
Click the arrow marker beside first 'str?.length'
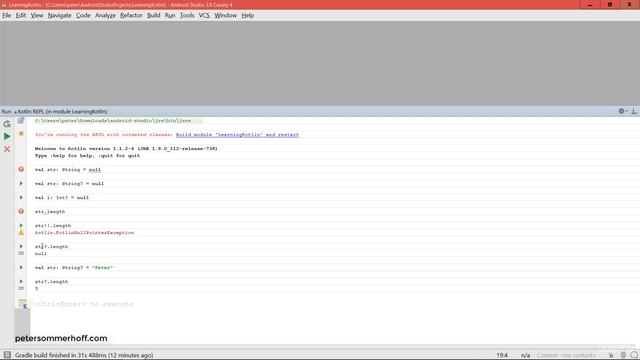pos(21,246)
